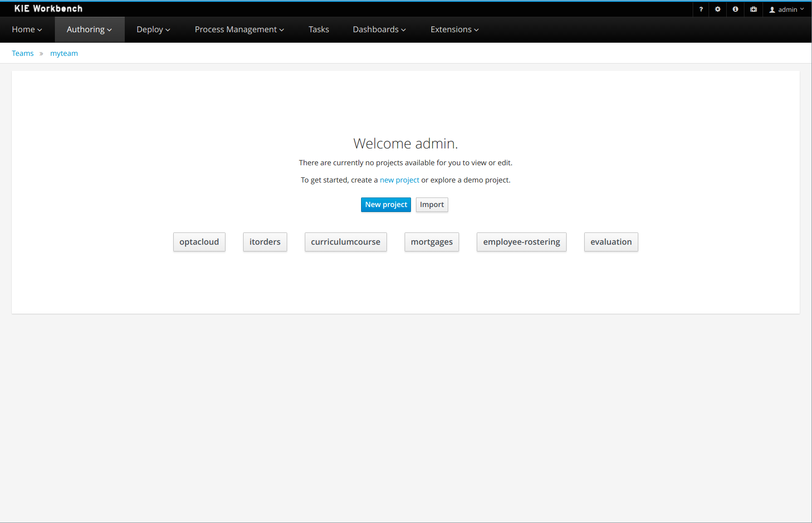Choose the employee-rostering demo project
The width and height of the screenshot is (812, 523).
pos(521,242)
